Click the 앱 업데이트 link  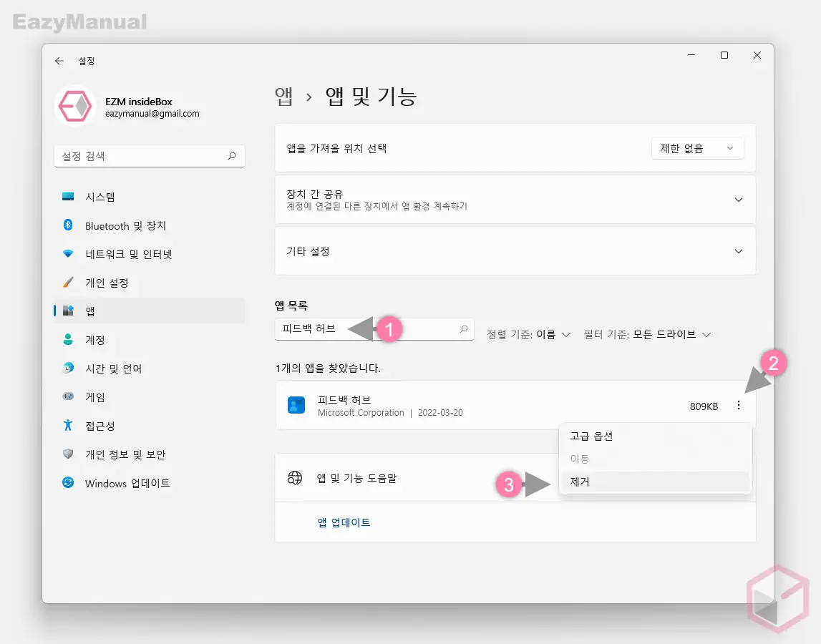pyautogui.click(x=344, y=522)
